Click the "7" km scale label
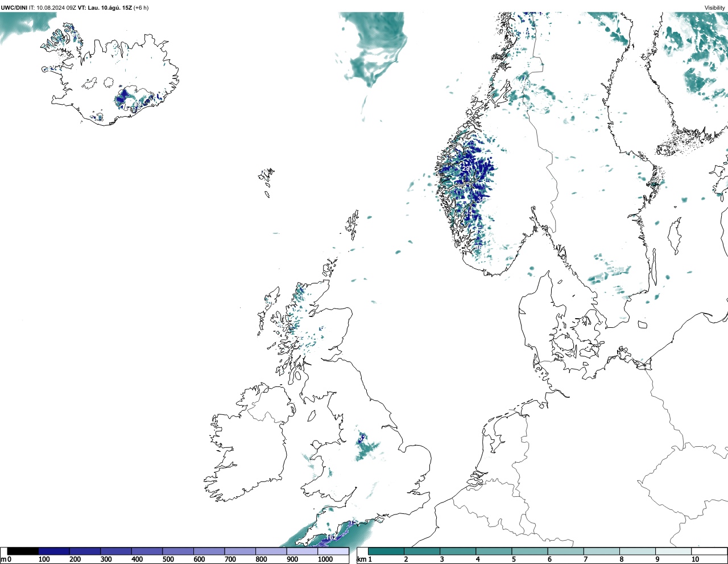The image size is (728, 564). coord(585,560)
